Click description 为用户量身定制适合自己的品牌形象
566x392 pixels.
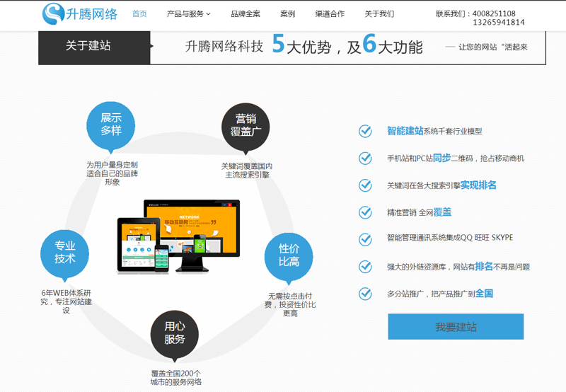coord(112,173)
